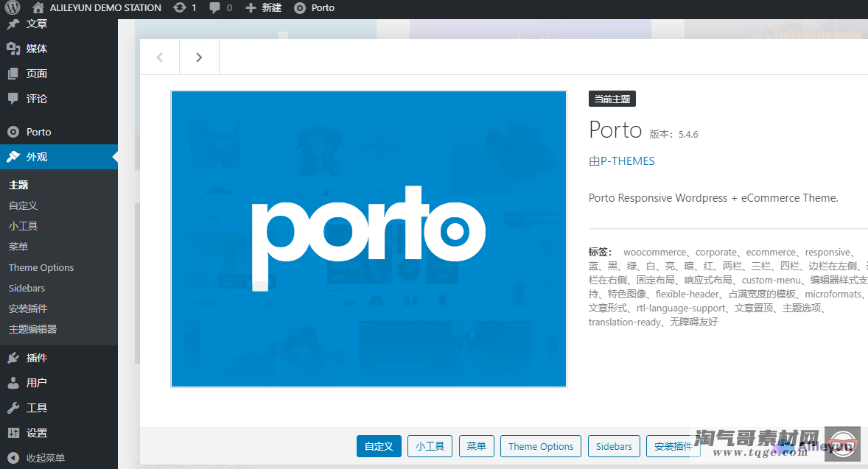This screenshot has width=868, height=469.
Task: Click the comments count 0
Action: pyautogui.click(x=229, y=8)
